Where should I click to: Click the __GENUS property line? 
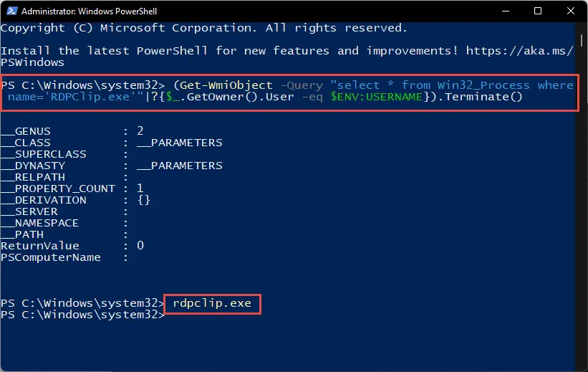pos(72,131)
